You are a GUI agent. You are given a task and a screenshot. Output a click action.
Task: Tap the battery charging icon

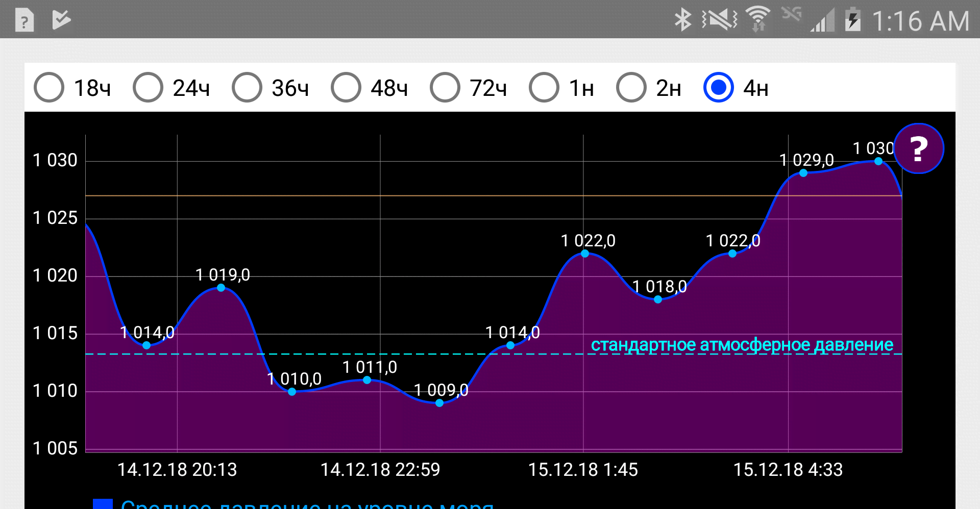(x=853, y=20)
